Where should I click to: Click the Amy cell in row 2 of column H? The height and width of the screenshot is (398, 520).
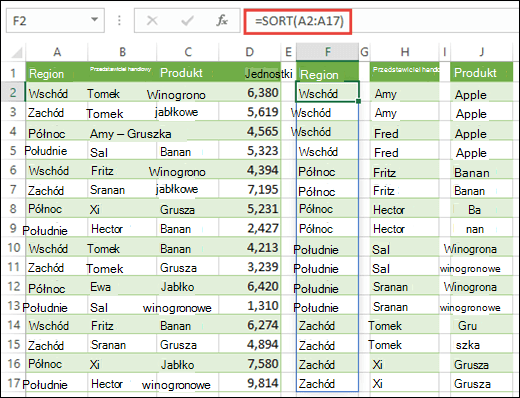click(405, 93)
